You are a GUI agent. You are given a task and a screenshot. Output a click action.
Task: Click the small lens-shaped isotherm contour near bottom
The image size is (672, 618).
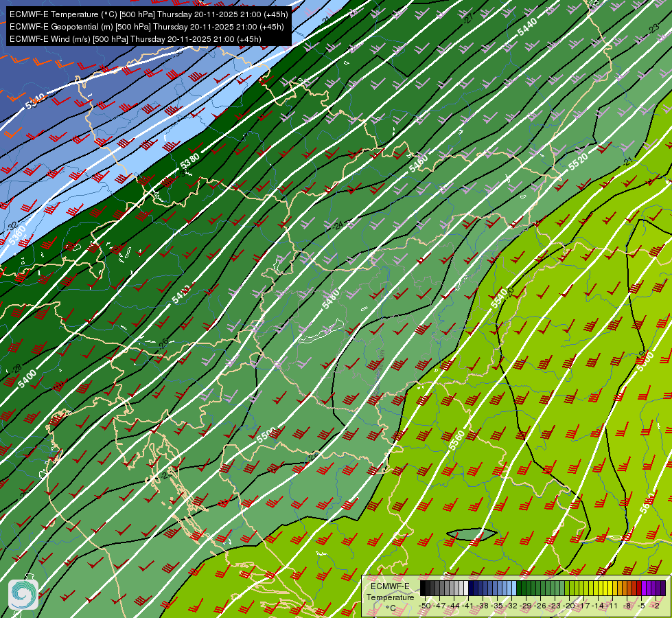(x=472, y=534)
